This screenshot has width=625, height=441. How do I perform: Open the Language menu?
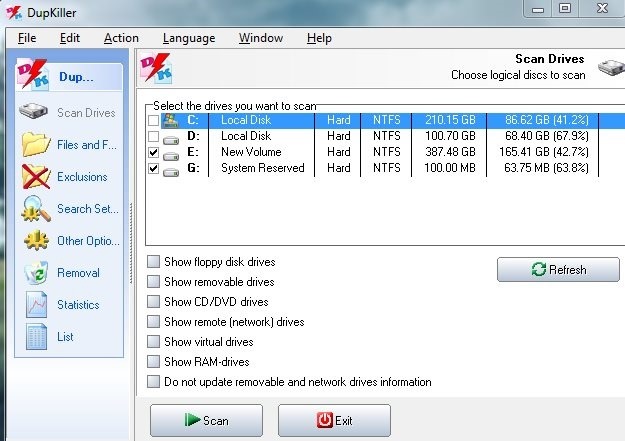[189, 38]
